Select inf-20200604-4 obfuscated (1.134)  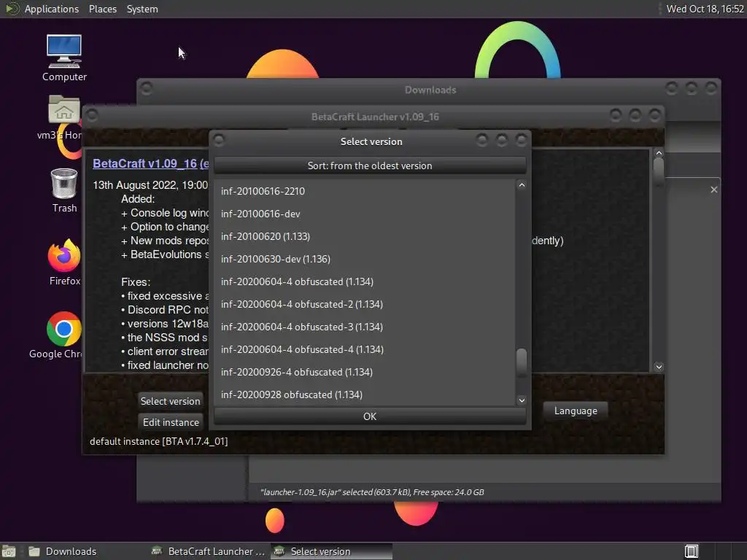point(365,281)
